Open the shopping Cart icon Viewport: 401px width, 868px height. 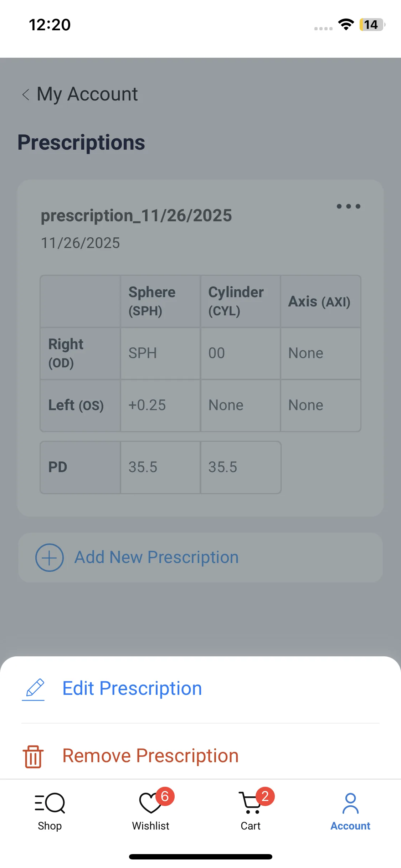(x=250, y=803)
